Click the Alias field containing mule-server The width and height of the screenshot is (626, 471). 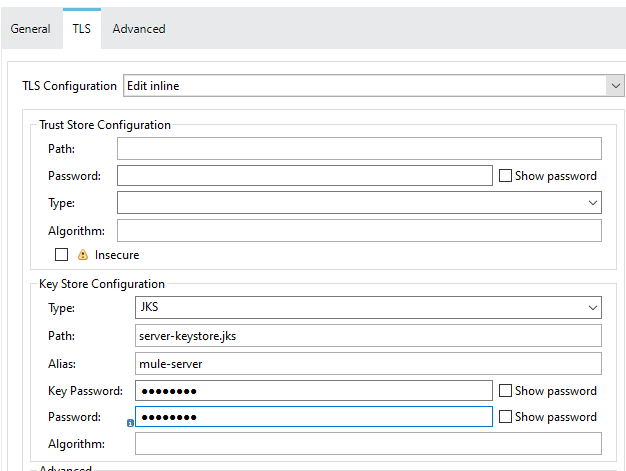coord(368,363)
